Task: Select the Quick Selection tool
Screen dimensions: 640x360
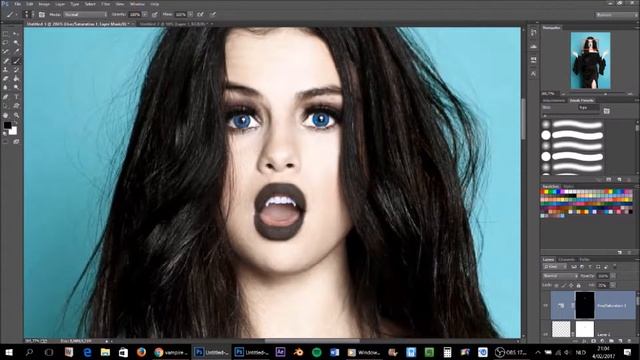Action: tap(16, 42)
